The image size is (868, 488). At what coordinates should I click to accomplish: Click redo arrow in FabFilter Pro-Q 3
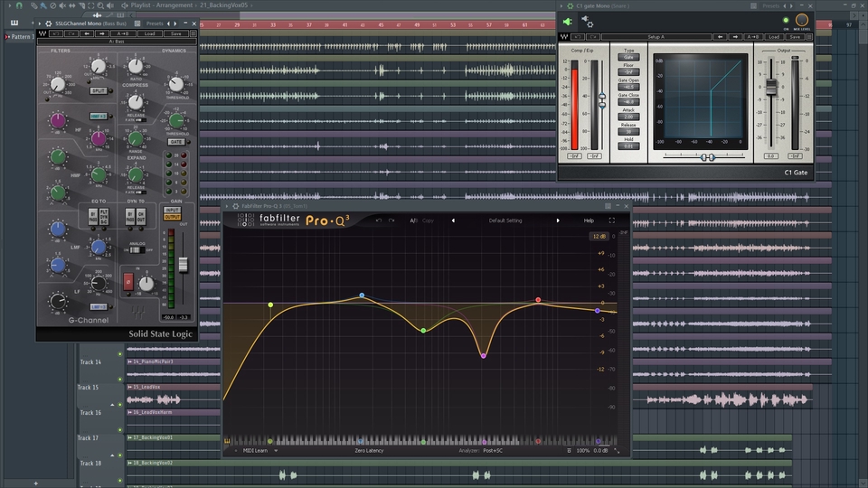[392, 221]
